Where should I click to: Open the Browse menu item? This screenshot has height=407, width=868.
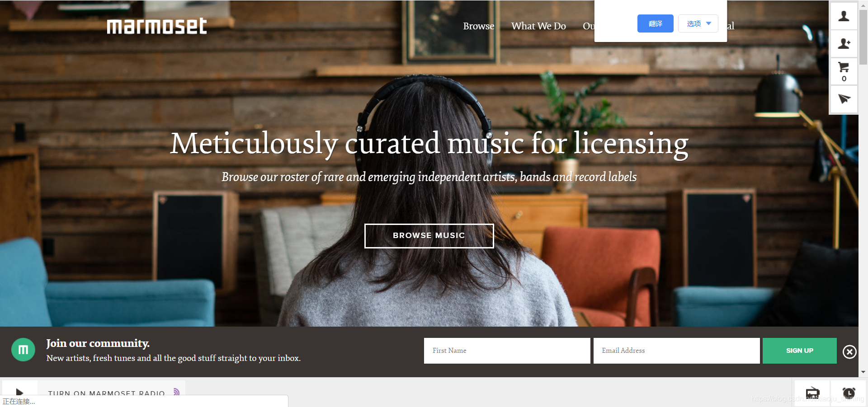[478, 26]
